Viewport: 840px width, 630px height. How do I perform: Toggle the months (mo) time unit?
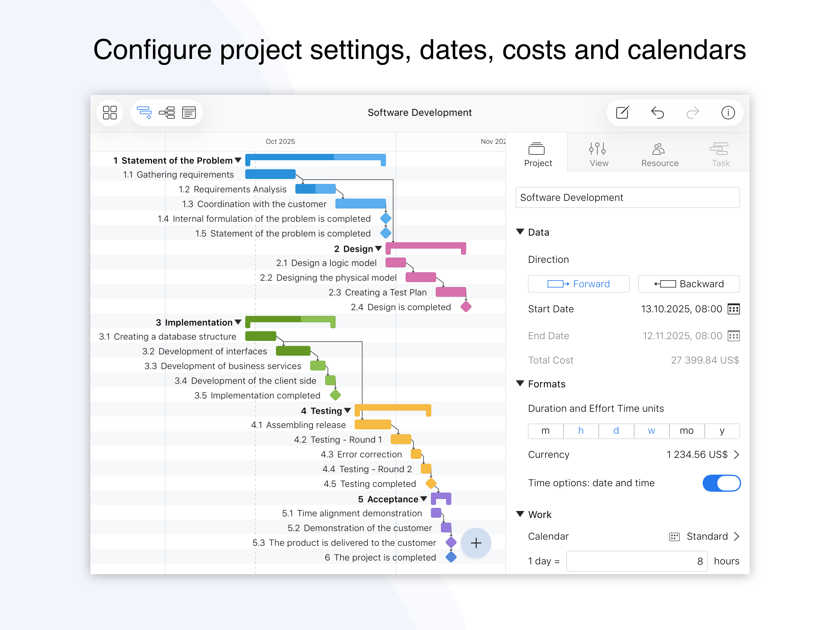tap(686, 431)
